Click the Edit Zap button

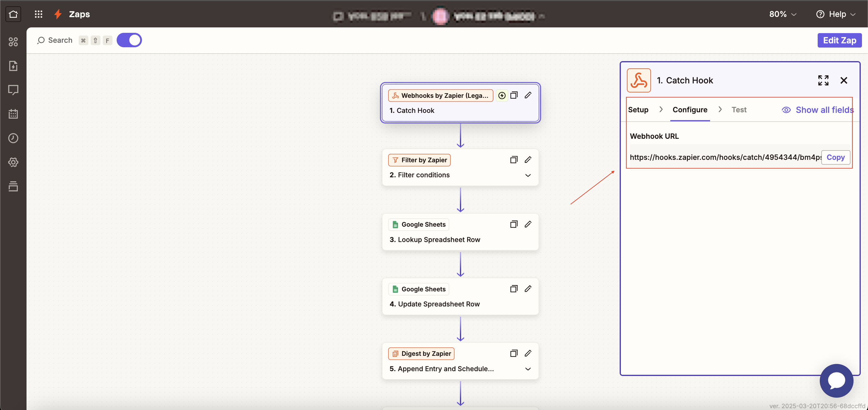[839, 40]
